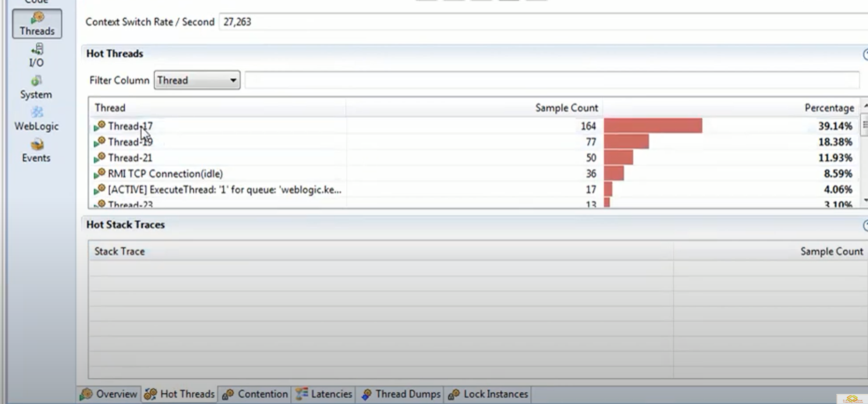
Task: Open the Threads section in sidebar
Action: pos(37,23)
